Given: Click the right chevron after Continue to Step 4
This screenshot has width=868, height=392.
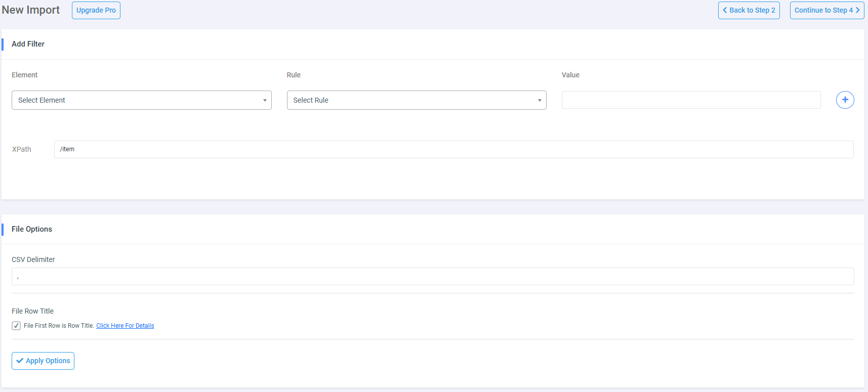Looking at the screenshot, I should coord(857,10).
